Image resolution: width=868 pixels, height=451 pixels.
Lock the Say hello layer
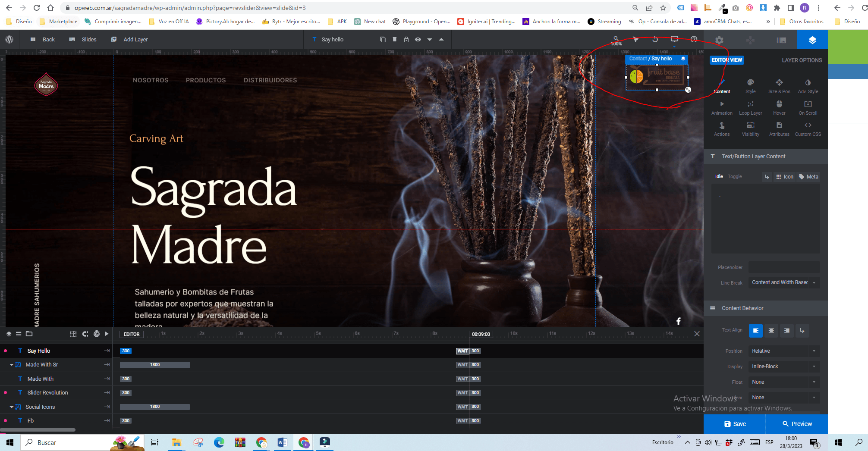(x=406, y=39)
